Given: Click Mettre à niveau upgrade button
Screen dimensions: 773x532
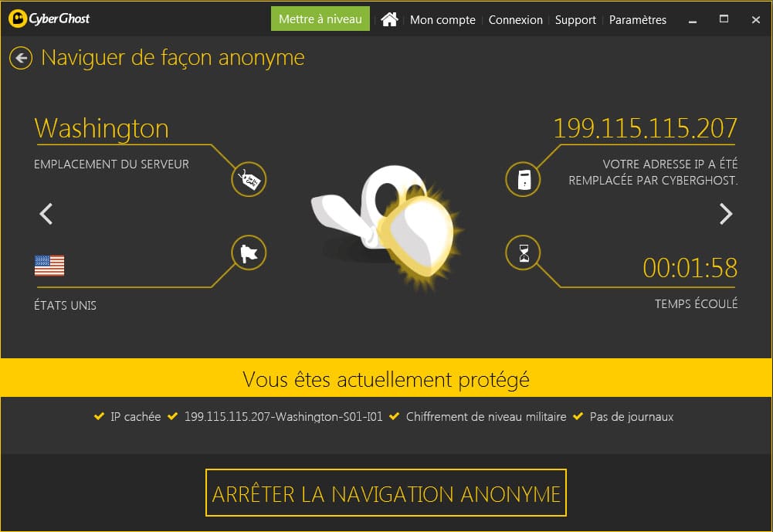Looking at the screenshot, I should 320,19.
